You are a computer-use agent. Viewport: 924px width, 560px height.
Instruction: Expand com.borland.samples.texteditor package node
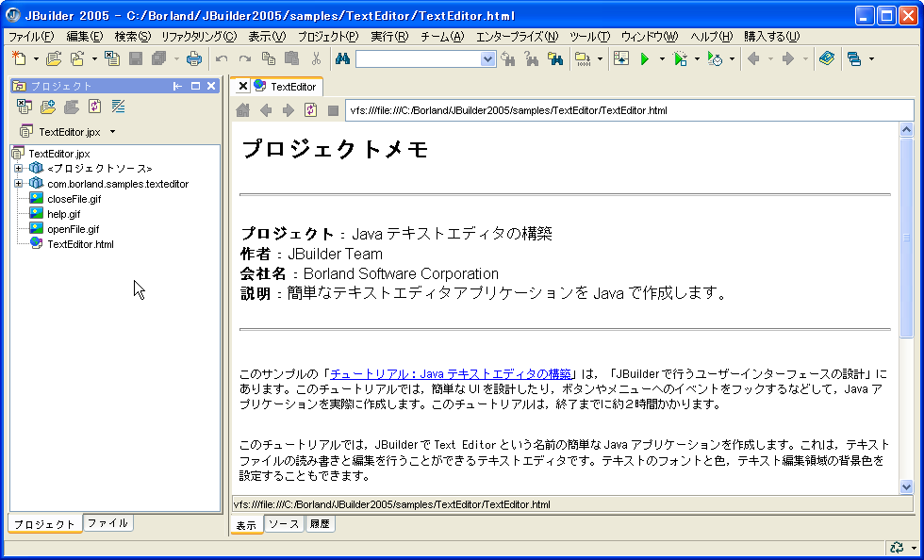pyautogui.click(x=18, y=184)
